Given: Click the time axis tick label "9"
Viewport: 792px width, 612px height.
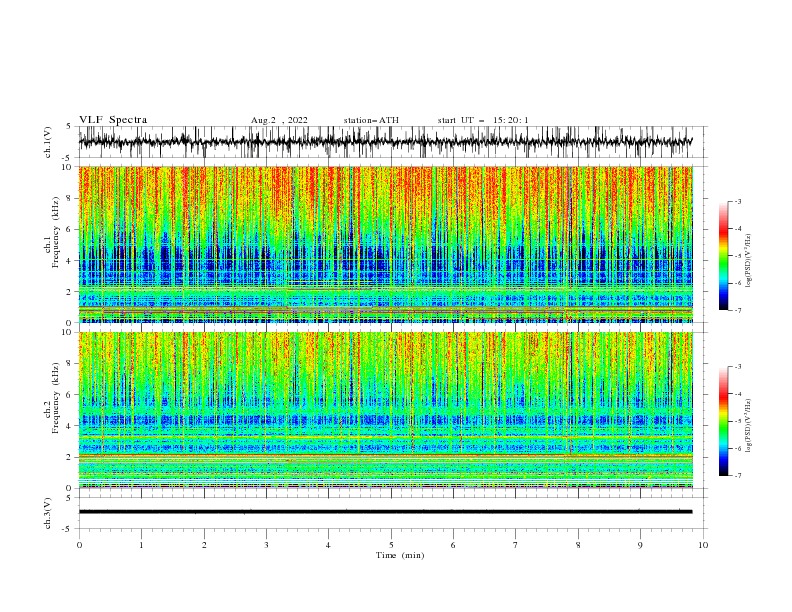Looking at the screenshot, I should (x=640, y=545).
